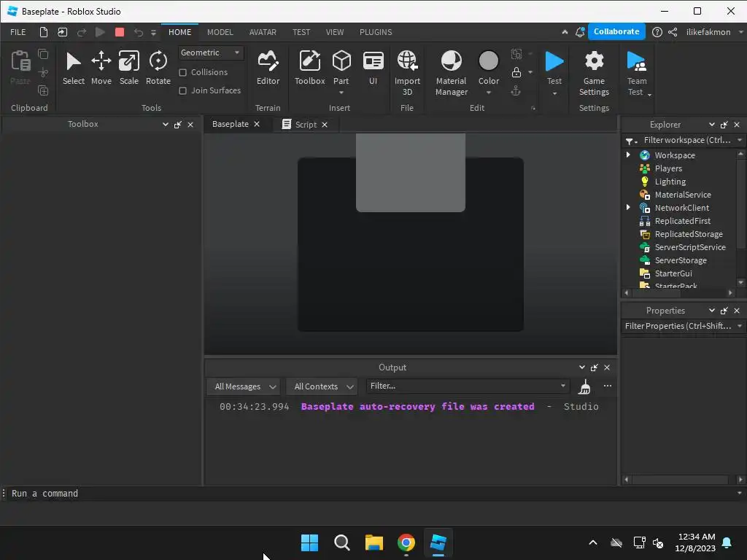Open Material Manager
Screen dimensions: 747x560
click(x=451, y=74)
